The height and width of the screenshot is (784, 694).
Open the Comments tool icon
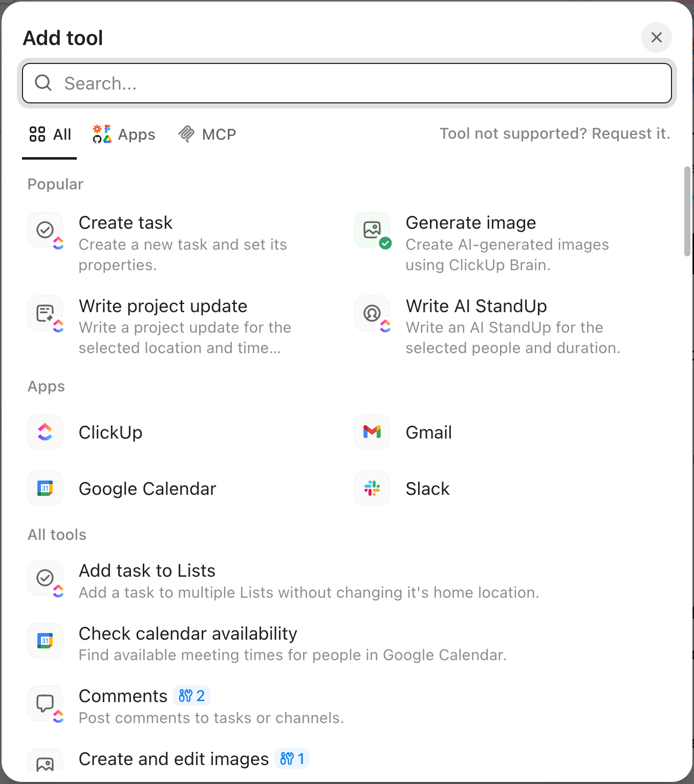click(45, 703)
